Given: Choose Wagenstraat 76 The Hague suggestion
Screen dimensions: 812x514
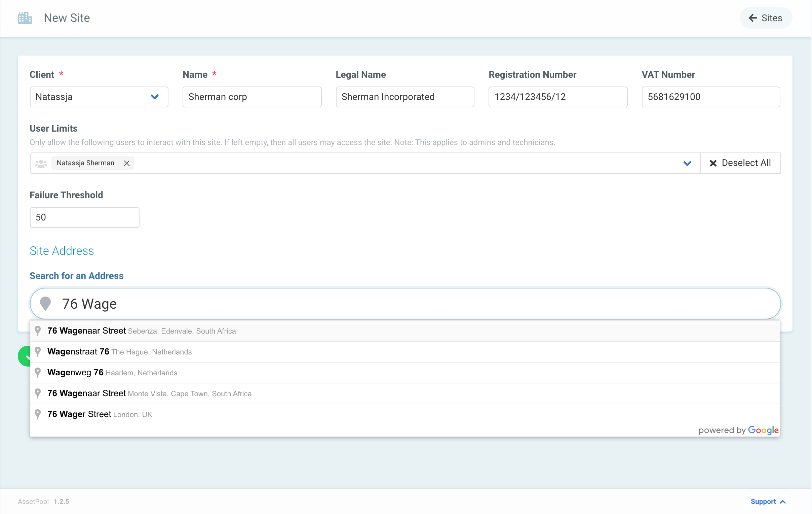Looking at the screenshot, I should click(x=120, y=352).
